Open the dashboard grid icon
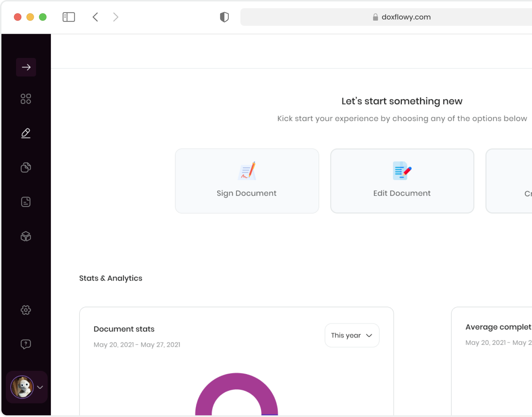The height and width of the screenshot is (417, 532). (x=26, y=99)
